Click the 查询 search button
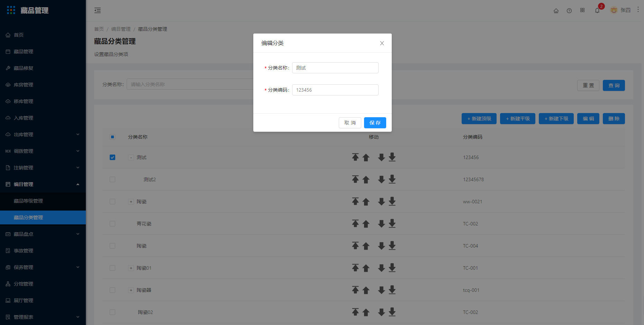The image size is (644, 325). (614, 85)
